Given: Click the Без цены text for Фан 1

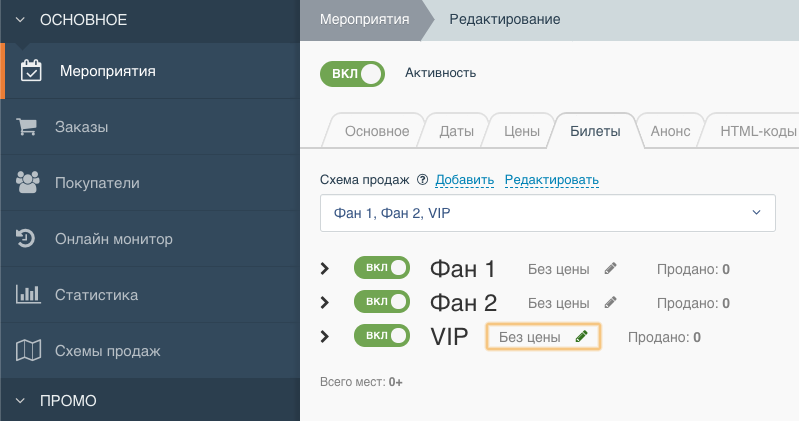Looking at the screenshot, I should [558, 269].
